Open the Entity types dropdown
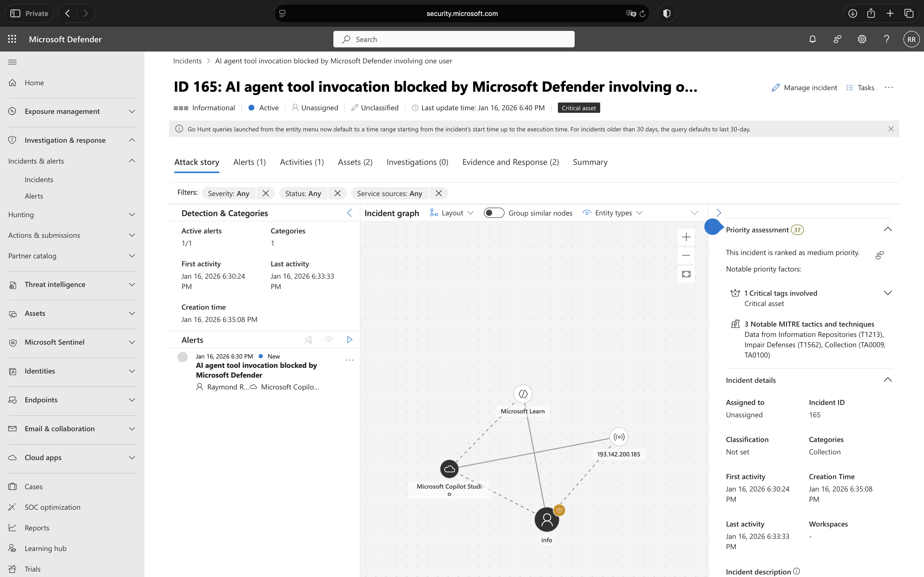This screenshot has height=577, width=924. click(613, 213)
